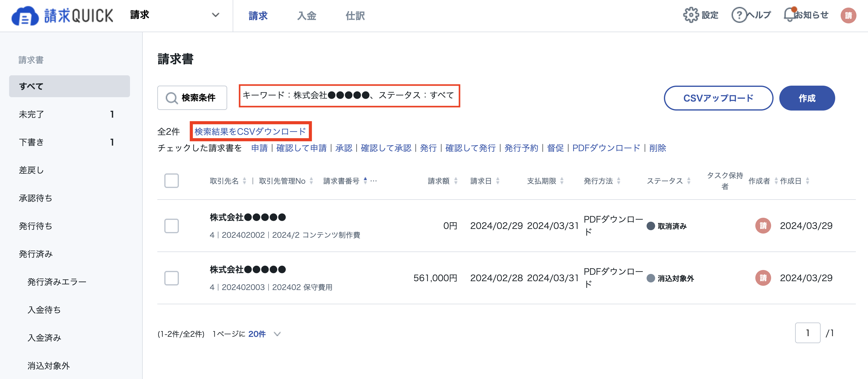Sort by 作成日 column arrows
This screenshot has height=379, width=868.
tap(807, 181)
